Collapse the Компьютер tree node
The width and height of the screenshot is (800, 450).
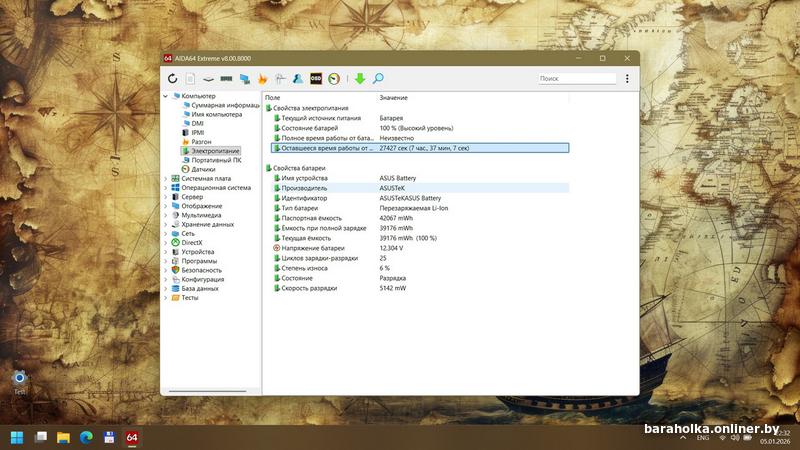[166, 96]
